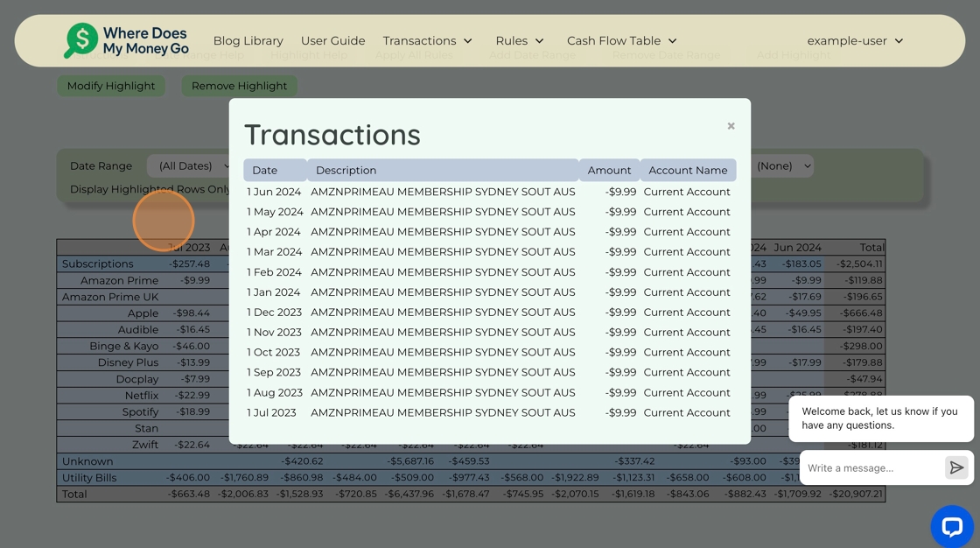Select the 1 Nov 2023 transaction date
The width and height of the screenshot is (980, 548).
(x=275, y=332)
